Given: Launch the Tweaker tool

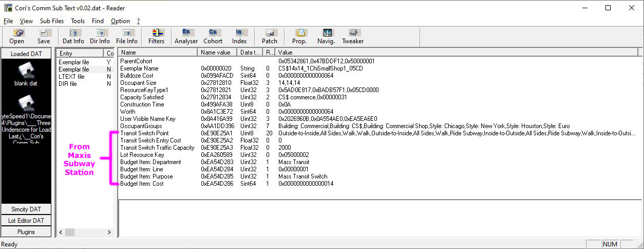Looking at the screenshot, I should 353,37.
